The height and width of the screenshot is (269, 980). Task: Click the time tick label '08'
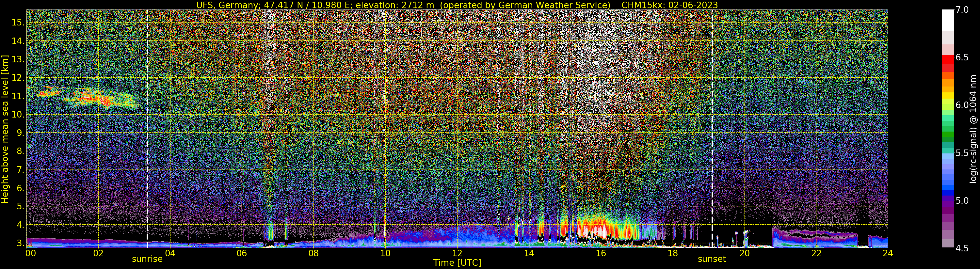click(x=313, y=253)
